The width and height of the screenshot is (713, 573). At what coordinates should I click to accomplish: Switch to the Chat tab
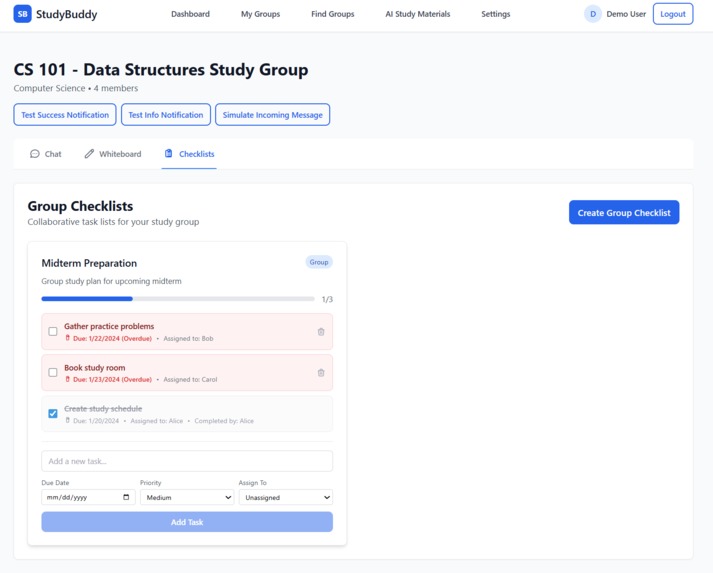coord(45,154)
